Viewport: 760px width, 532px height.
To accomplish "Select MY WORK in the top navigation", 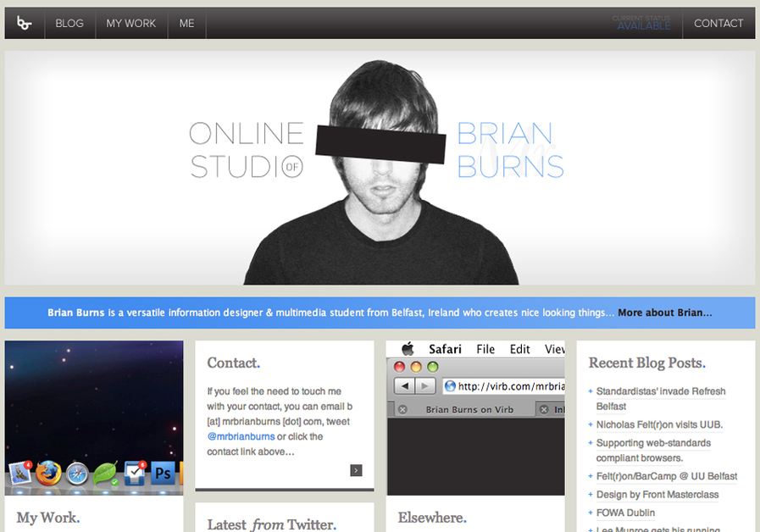I will (130, 23).
